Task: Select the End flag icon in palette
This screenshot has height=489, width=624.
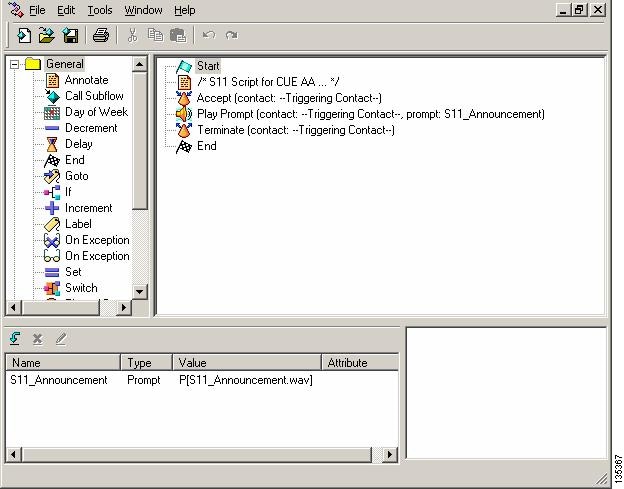Action: tap(52, 160)
